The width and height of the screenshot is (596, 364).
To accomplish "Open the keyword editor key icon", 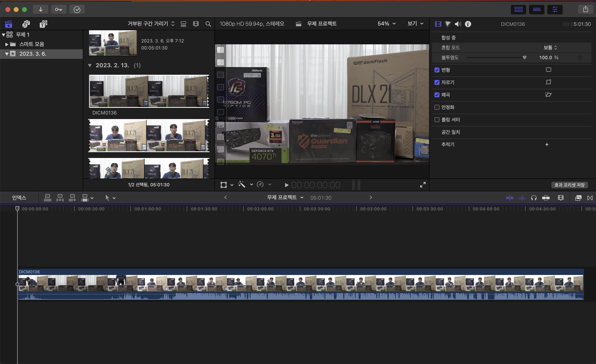I will point(59,10).
